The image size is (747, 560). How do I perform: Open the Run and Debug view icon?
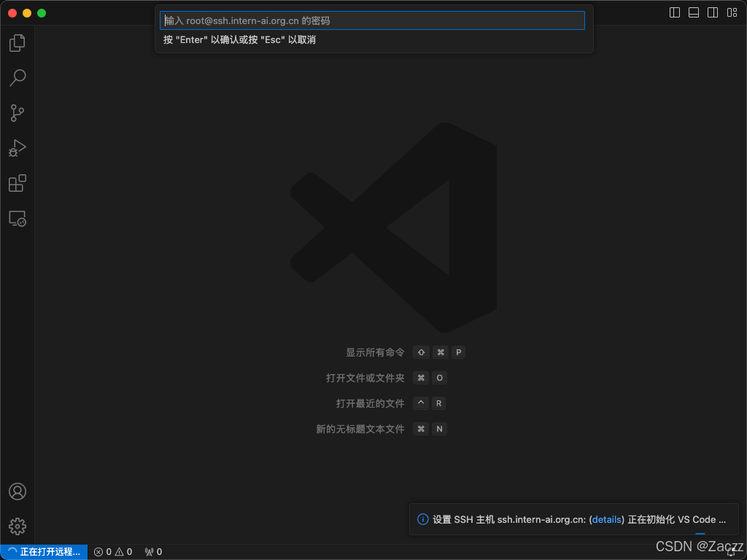pyautogui.click(x=18, y=148)
